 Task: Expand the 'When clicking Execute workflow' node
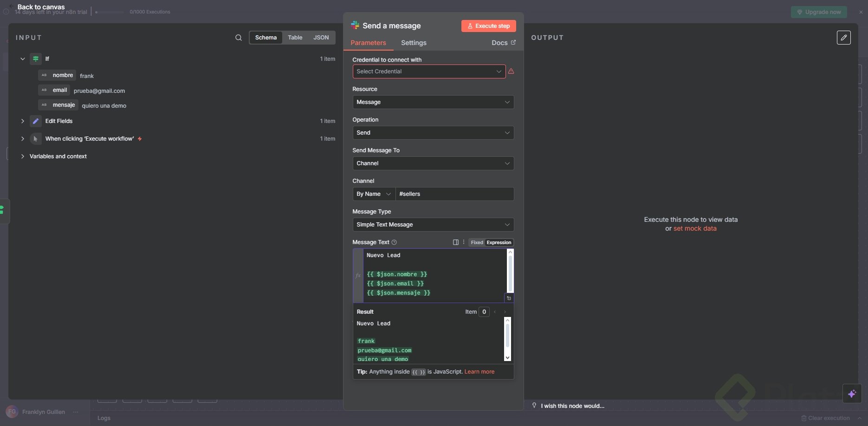pos(22,139)
